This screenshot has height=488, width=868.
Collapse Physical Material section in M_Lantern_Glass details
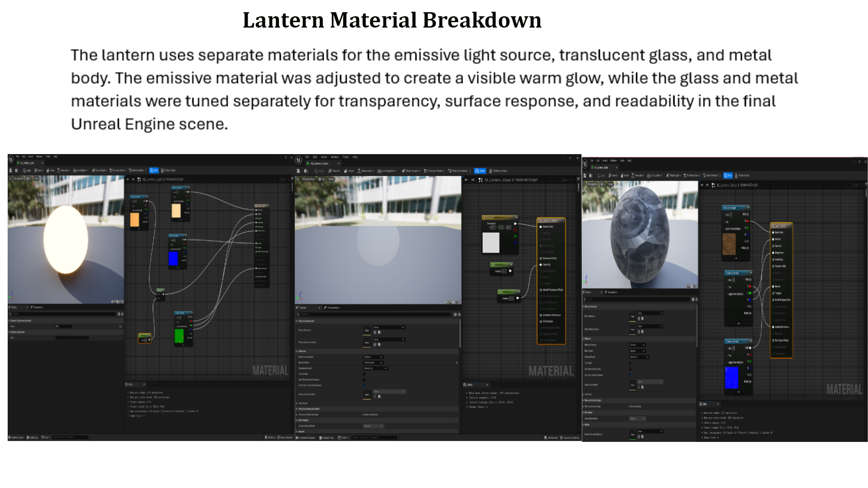pyautogui.click(x=297, y=321)
